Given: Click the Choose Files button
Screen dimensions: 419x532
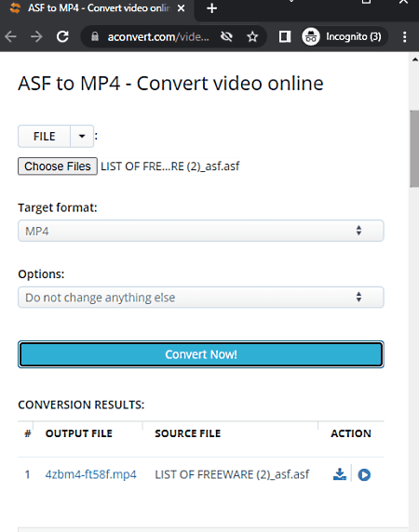Looking at the screenshot, I should pos(58,166).
